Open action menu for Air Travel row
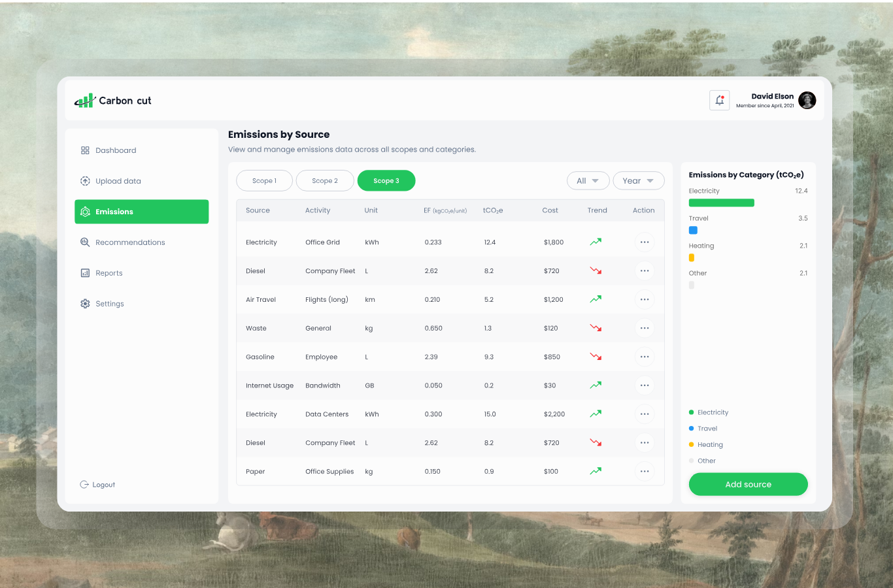Image resolution: width=893 pixels, height=588 pixels. [x=645, y=299]
